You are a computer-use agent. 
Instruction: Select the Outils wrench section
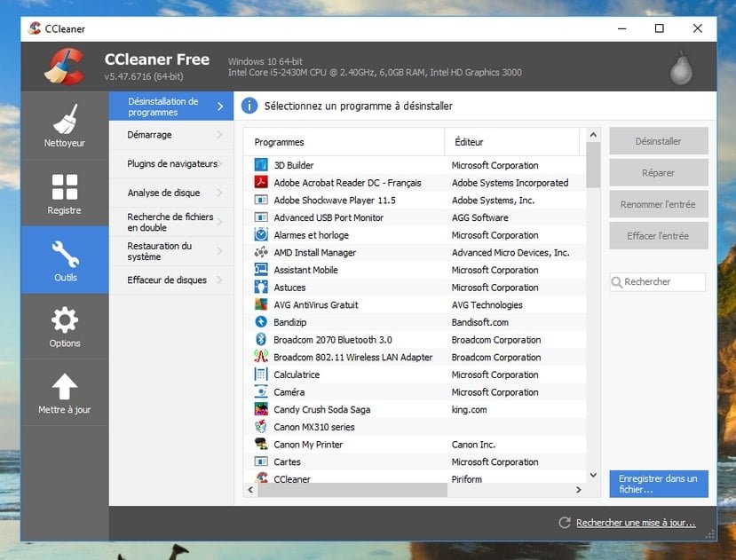coord(65,260)
